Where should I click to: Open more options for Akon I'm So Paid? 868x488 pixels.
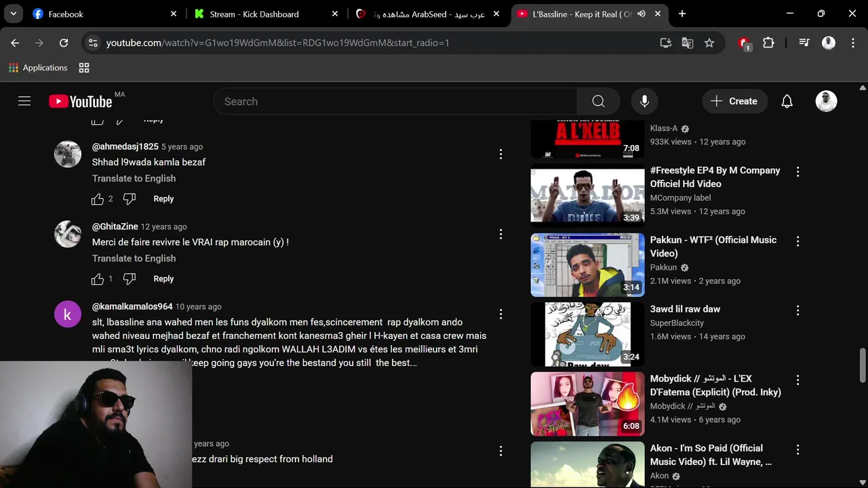click(797, 449)
